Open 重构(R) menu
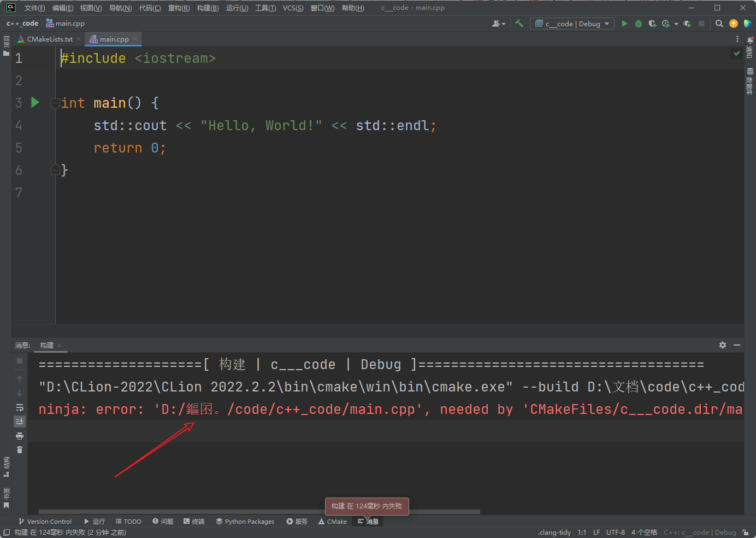This screenshot has width=756, height=538. [x=179, y=8]
